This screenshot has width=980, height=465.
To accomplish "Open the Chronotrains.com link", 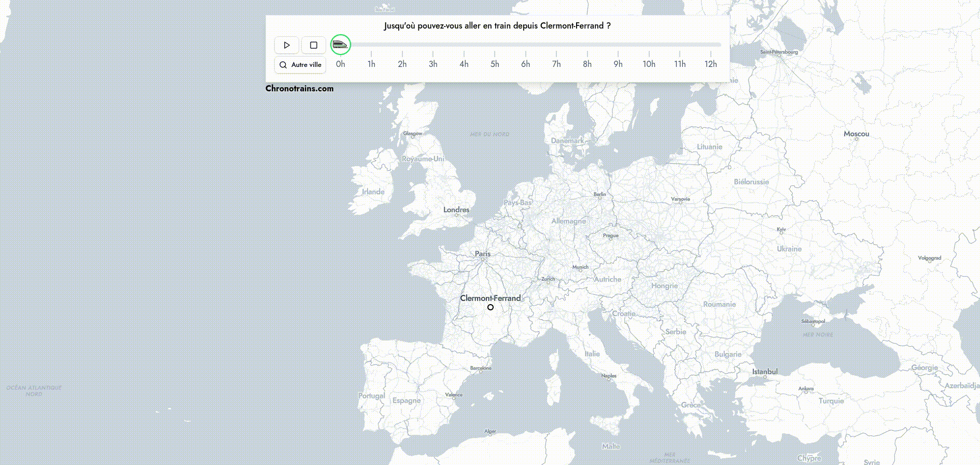I will pos(299,88).
